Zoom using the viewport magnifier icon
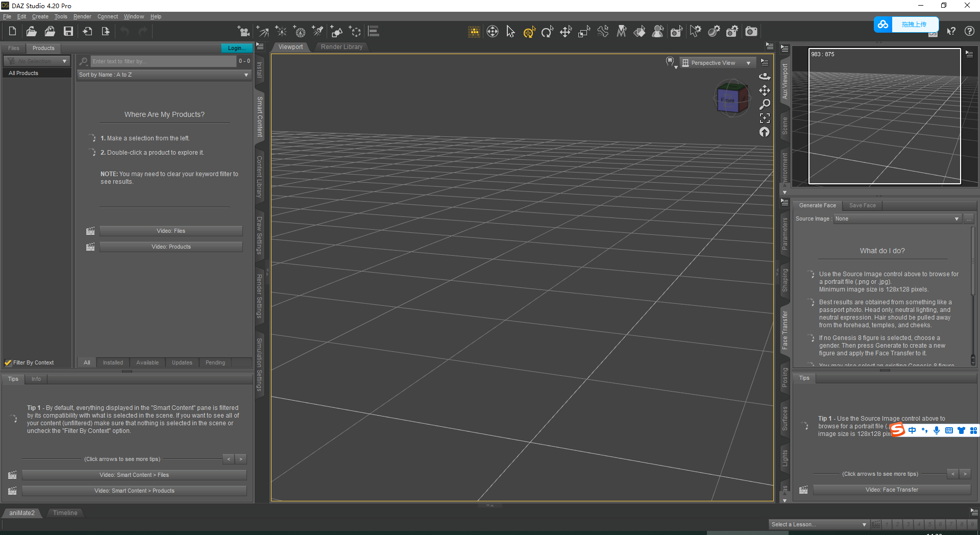This screenshot has height=535, width=980. tap(765, 104)
